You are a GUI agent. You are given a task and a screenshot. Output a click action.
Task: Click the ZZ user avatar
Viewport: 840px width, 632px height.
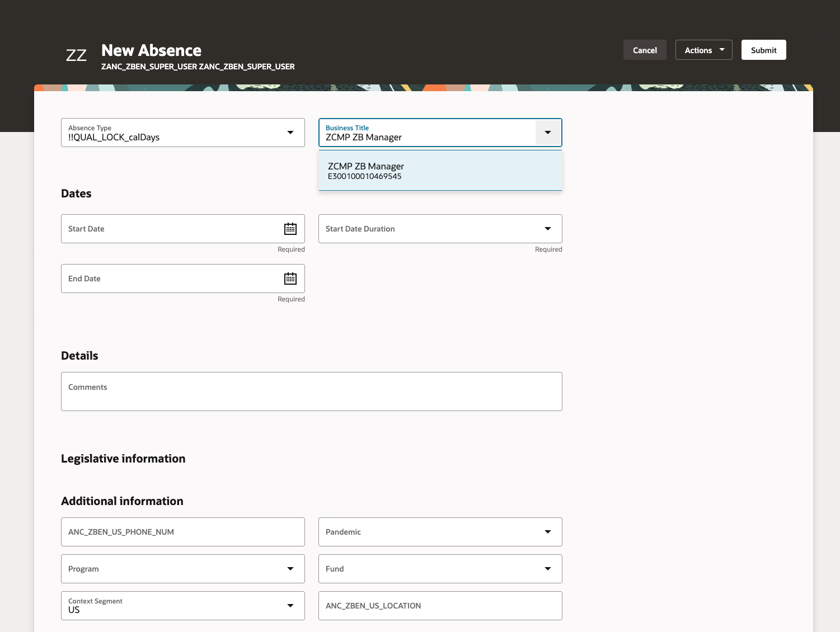tap(76, 55)
